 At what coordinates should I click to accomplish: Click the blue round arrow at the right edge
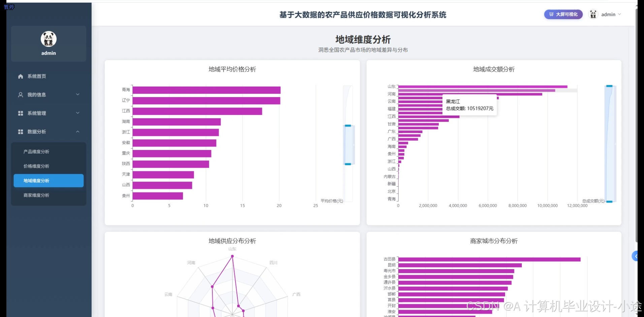point(635,256)
